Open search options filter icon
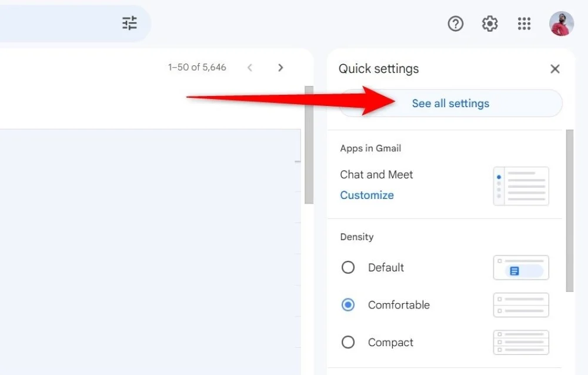Viewport: 588px width, 375px height. click(129, 24)
